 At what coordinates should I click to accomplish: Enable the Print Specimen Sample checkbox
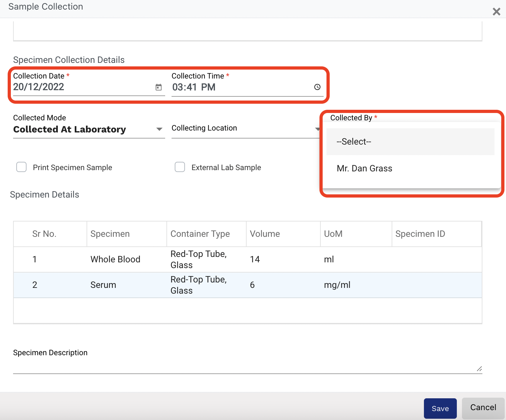21,167
